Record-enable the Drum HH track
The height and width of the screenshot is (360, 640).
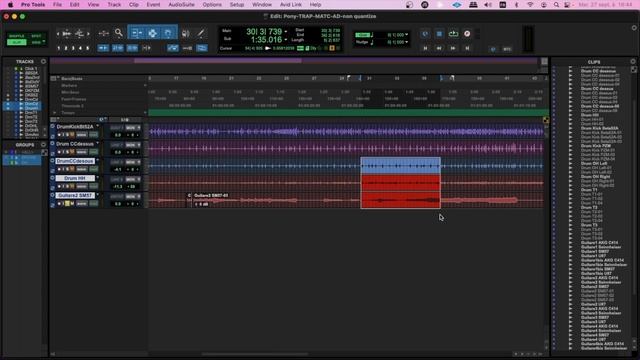59,186
